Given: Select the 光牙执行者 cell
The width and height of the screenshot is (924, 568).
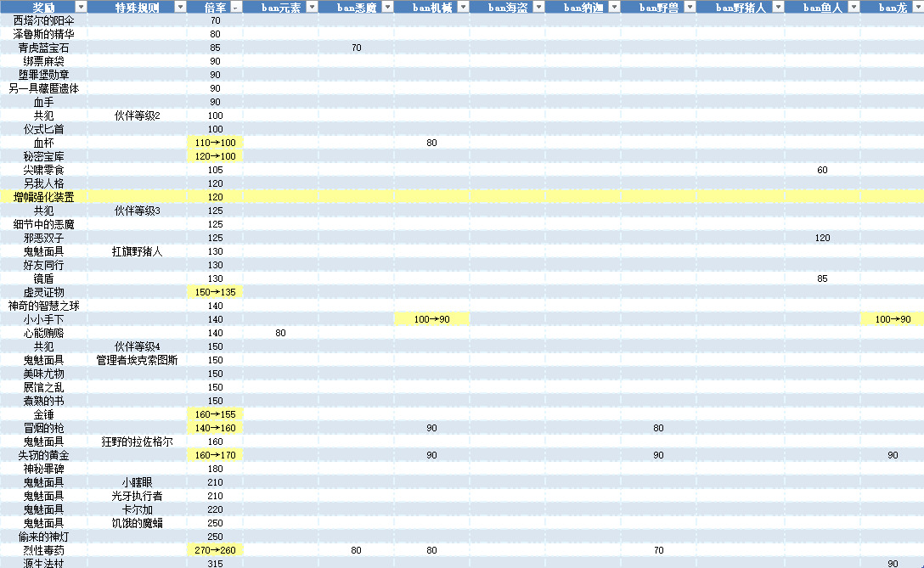Looking at the screenshot, I should click(x=138, y=495).
